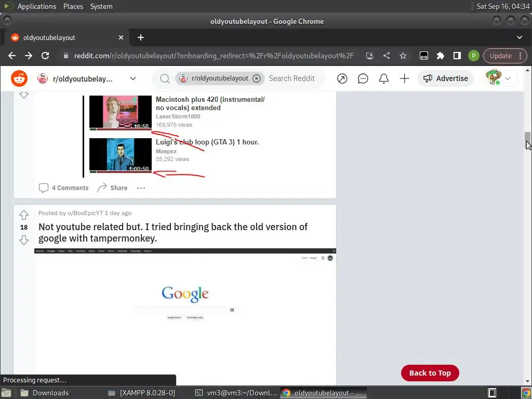Switch to the vm3@vm3 terminal taskbar window
Image resolution: width=532 pixels, height=399 pixels.
(x=236, y=393)
